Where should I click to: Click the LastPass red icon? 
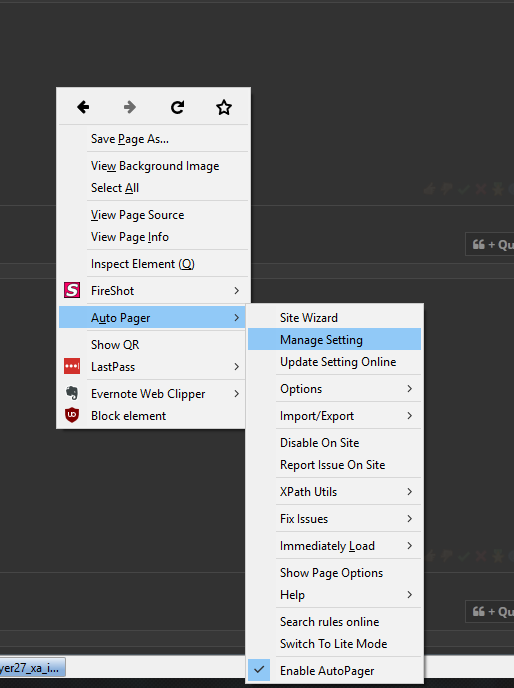click(x=72, y=366)
